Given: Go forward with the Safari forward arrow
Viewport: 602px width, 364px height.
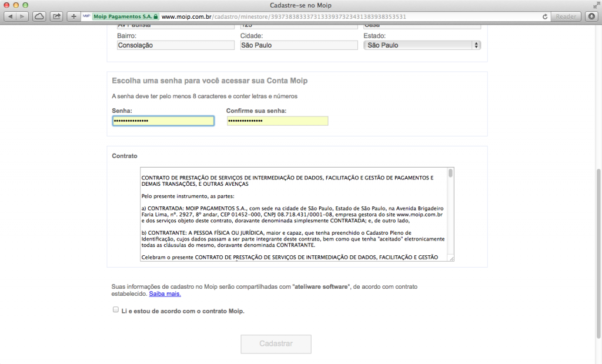Looking at the screenshot, I should (22, 16).
